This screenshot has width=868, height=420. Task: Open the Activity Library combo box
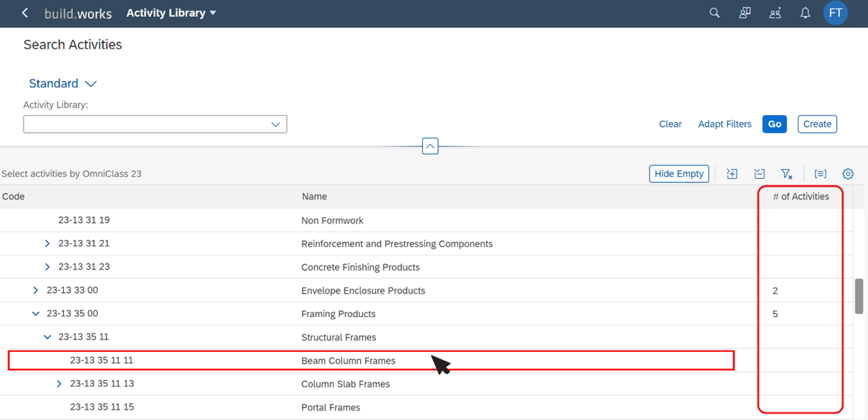click(x=155, y=124)
